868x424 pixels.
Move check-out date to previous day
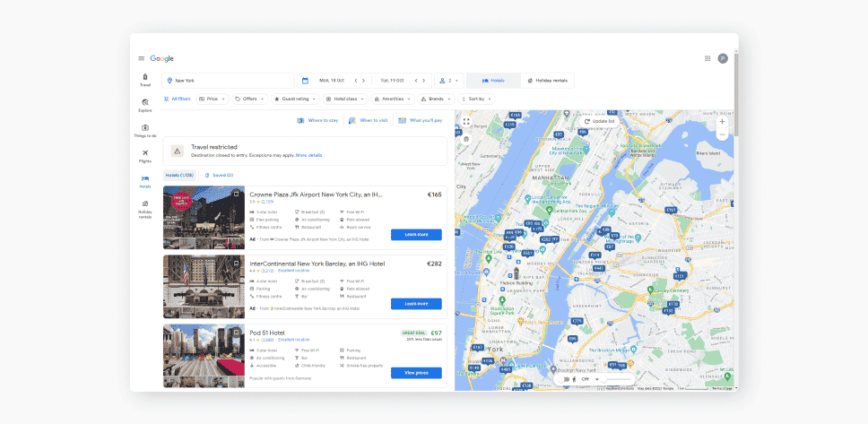416,81
